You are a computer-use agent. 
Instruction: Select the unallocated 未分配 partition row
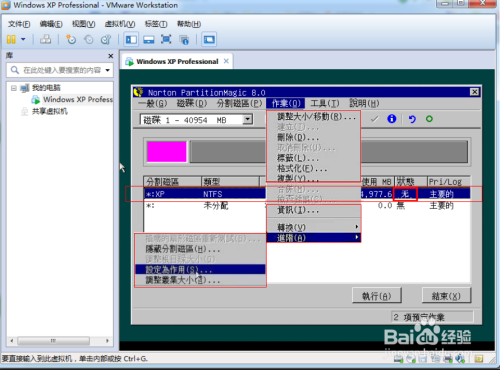coord(205,206)
